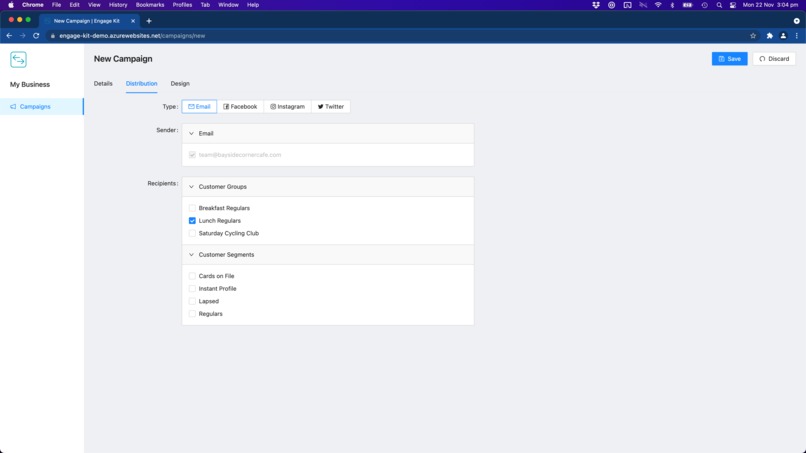Screen dimensions: 806x453
Task: Open the Apple menu icon
Action: point(11,5)
